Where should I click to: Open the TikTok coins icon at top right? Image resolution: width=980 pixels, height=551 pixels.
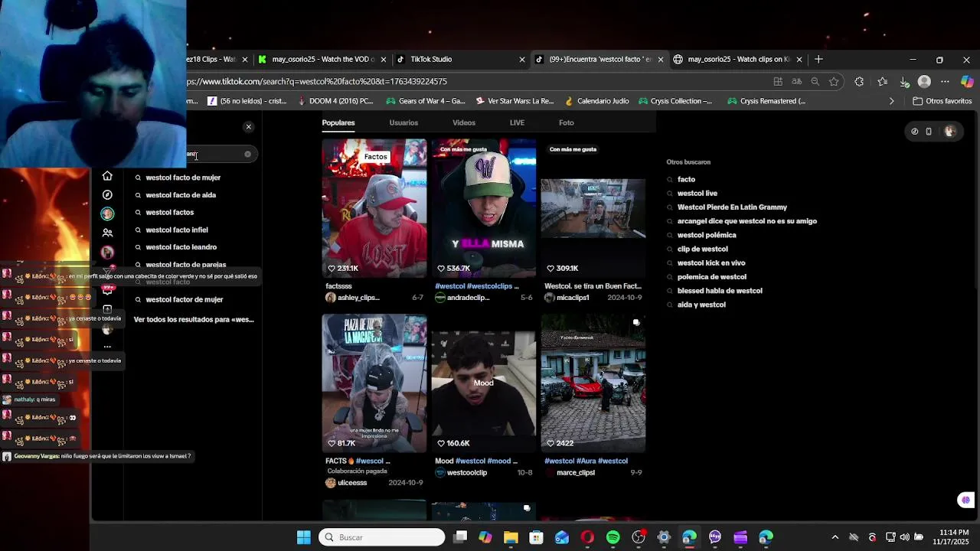coord(914,132)
